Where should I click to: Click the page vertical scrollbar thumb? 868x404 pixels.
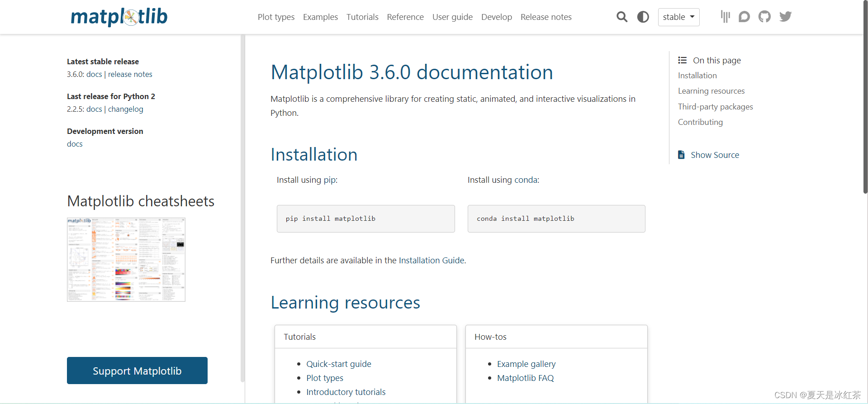coord(865,97)
